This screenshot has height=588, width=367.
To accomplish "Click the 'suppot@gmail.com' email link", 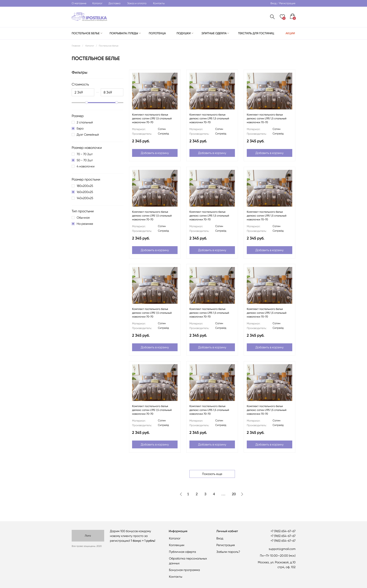I will (x=282, y=549).
